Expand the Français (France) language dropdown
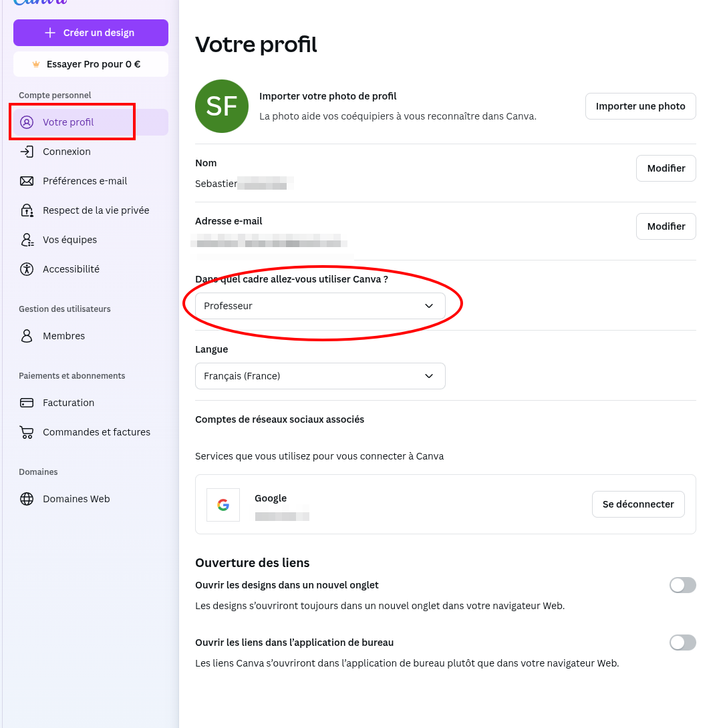Viewport: 727px width, 728px height. click(320, 376)
